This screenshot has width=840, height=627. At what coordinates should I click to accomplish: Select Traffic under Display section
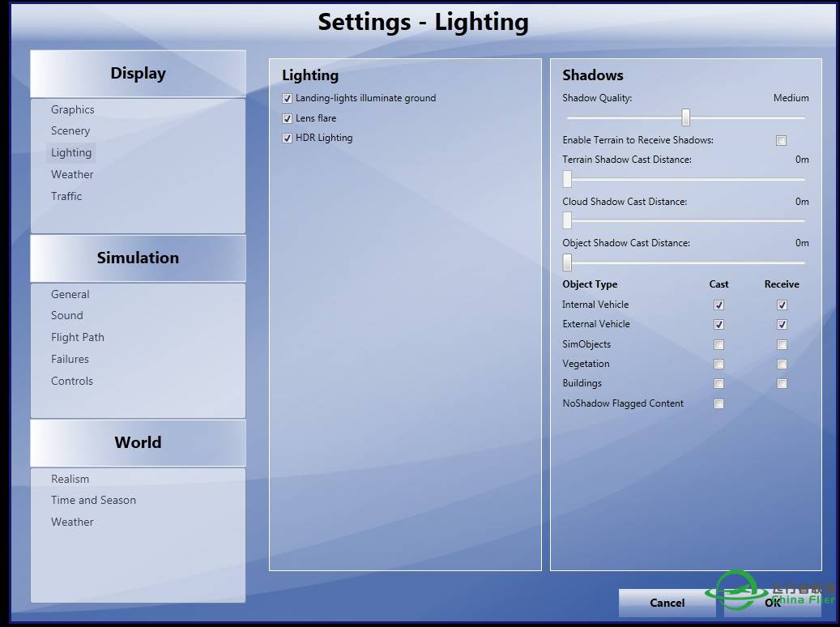66,197
